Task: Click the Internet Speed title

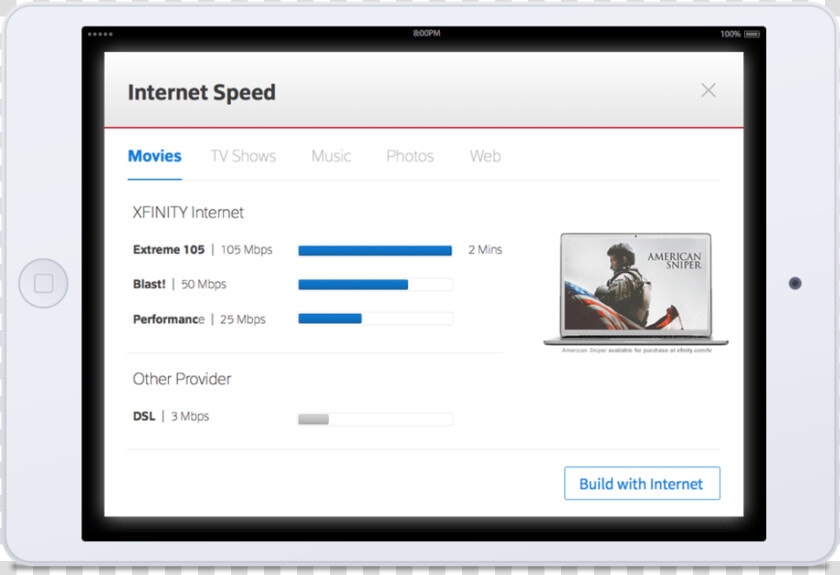Action: pos(202,92)
